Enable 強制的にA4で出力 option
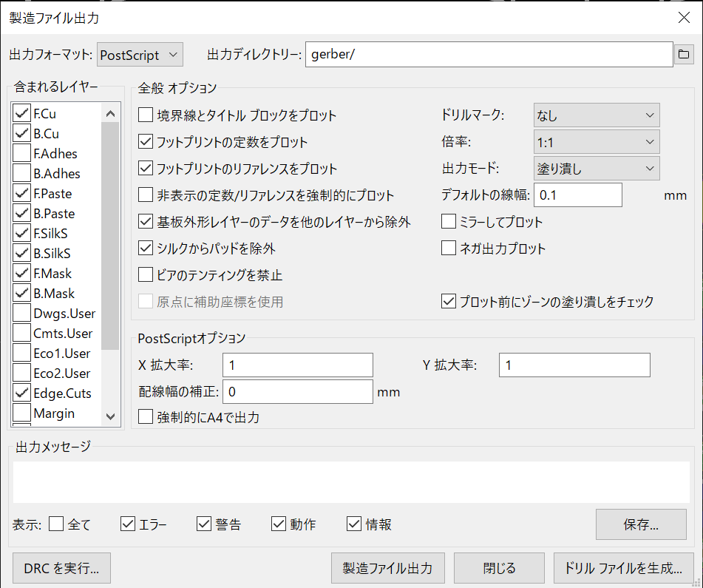The image size is (703, 588). point(145,417)
